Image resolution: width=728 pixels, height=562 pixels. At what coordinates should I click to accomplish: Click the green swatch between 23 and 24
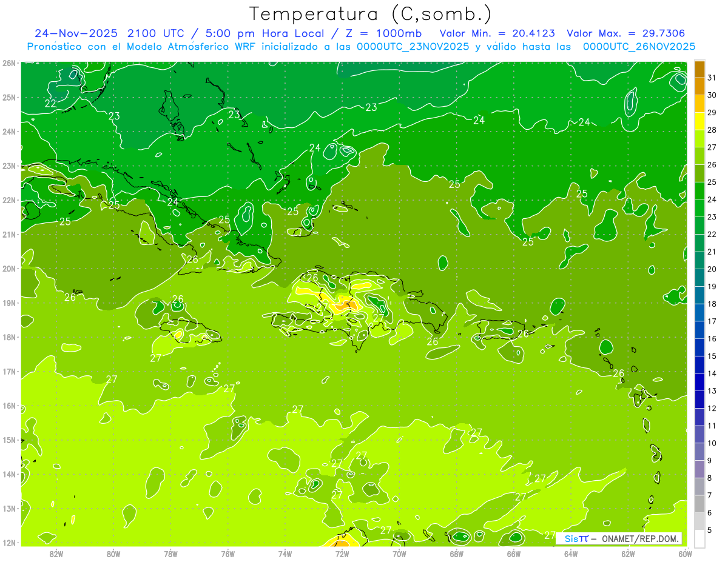[699, 208]
